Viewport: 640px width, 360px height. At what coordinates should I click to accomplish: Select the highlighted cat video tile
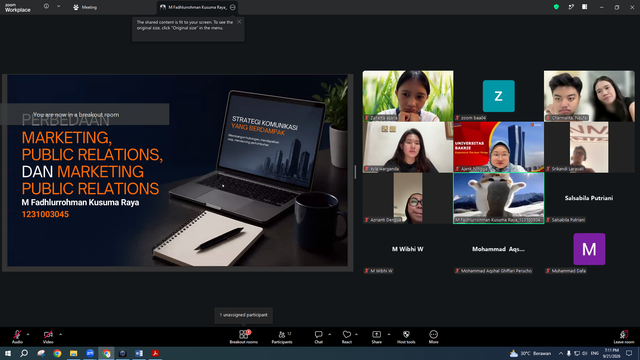pos(498,198)
